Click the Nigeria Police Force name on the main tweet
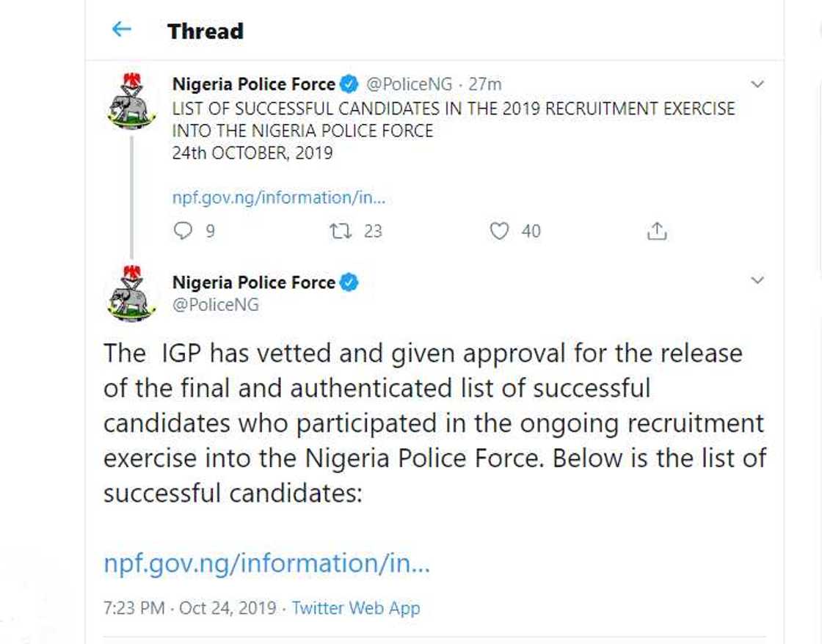 point(253,282)
